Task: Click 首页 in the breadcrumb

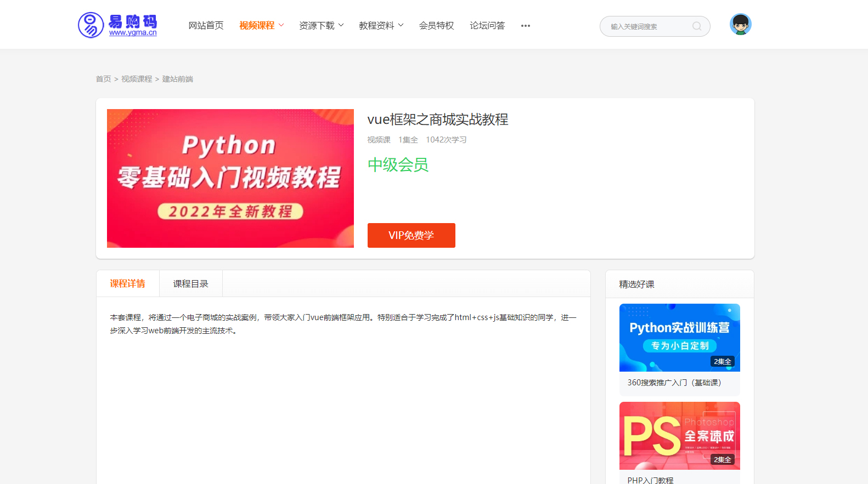Action: [103, 79]
